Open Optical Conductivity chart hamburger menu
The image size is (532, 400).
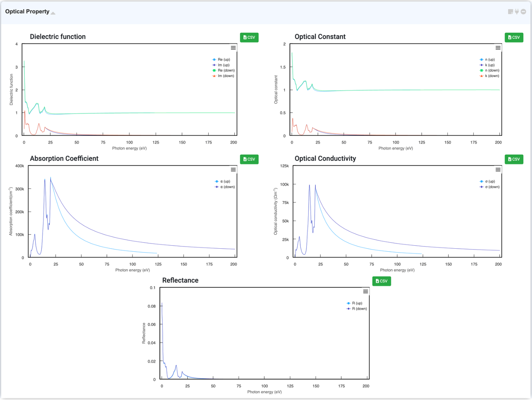[498, 170]
